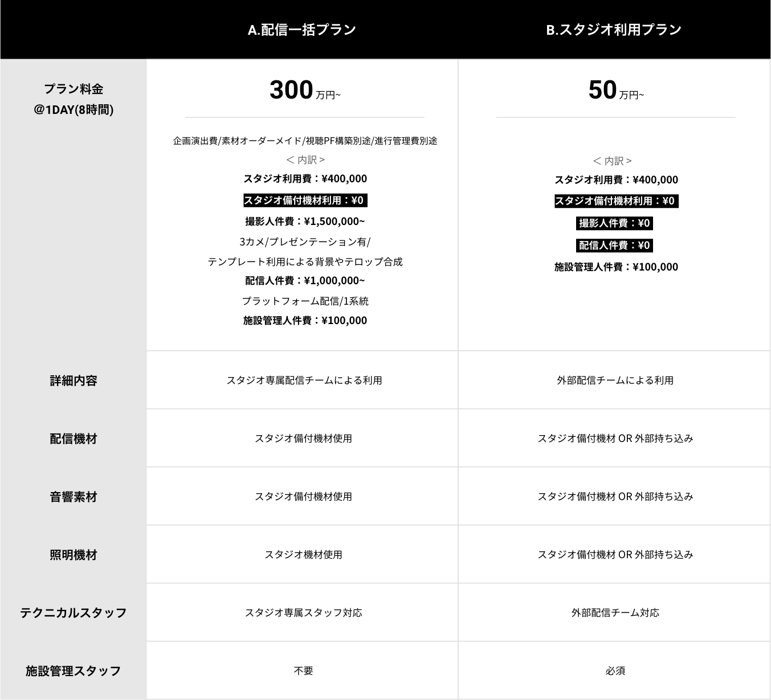The image size is (771, 700).
Task: Click 撮影人件費：¥1,500,000~ in plan A
Action: point(305,222)
